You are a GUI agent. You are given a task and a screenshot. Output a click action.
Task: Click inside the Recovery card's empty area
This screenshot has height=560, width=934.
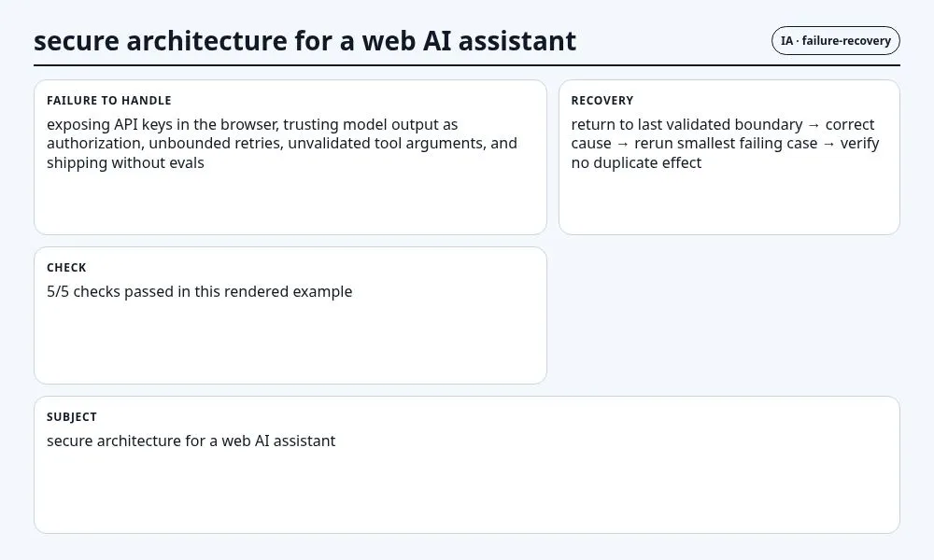coord(729,203)
